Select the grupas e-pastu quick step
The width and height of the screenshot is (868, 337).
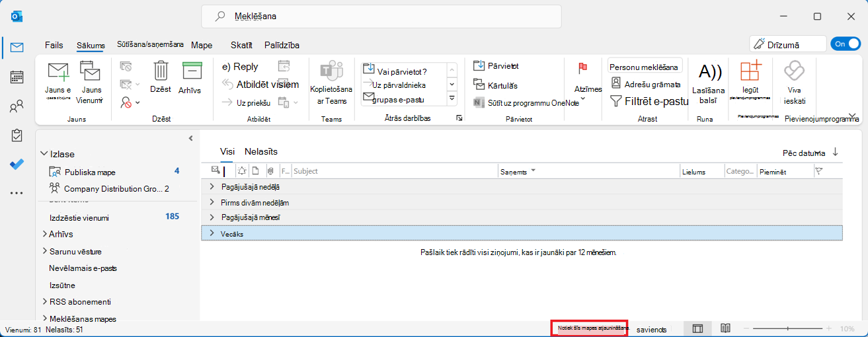pos(395,98)
